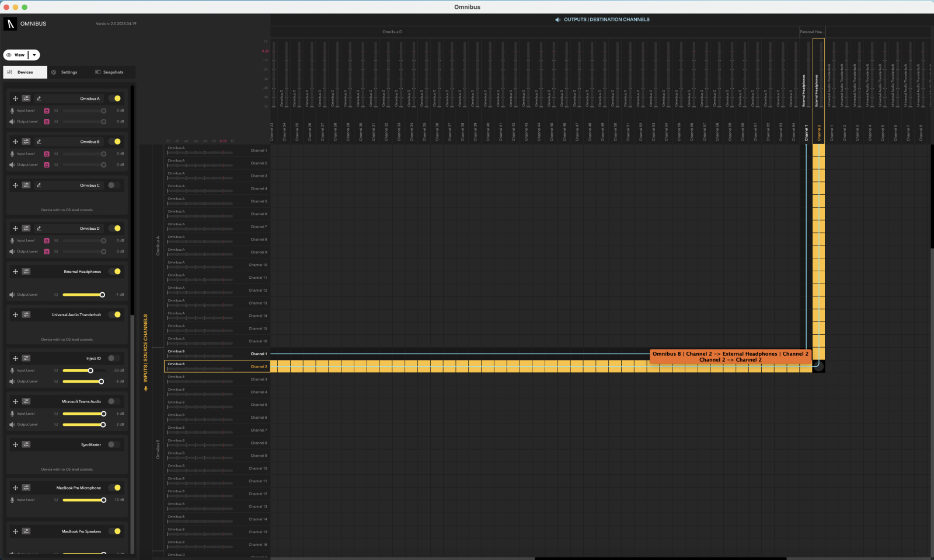Viewport: 934px width, 560px height.
Task: Enable the Omnibus C device toggle
Action: 114,185
